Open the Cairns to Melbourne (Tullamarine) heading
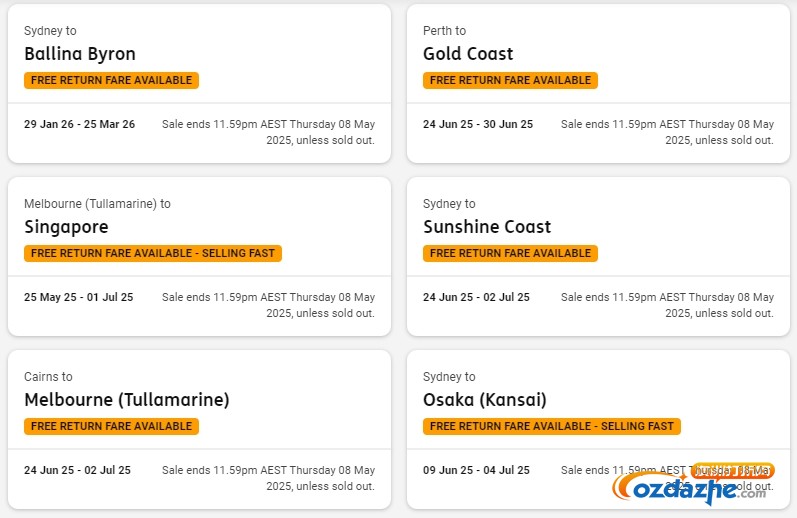This screenshot has height=518, width=797. [127, 400]
